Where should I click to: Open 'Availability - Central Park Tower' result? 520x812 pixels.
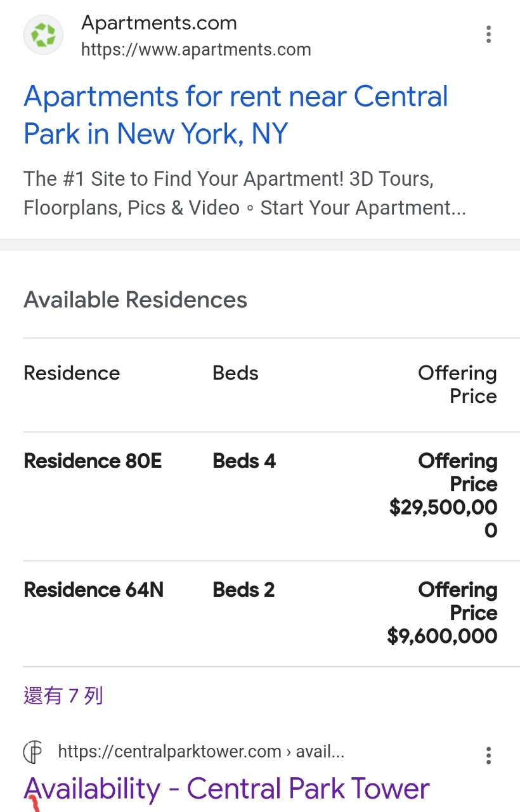pyautogui.click(x=226, y=789)
